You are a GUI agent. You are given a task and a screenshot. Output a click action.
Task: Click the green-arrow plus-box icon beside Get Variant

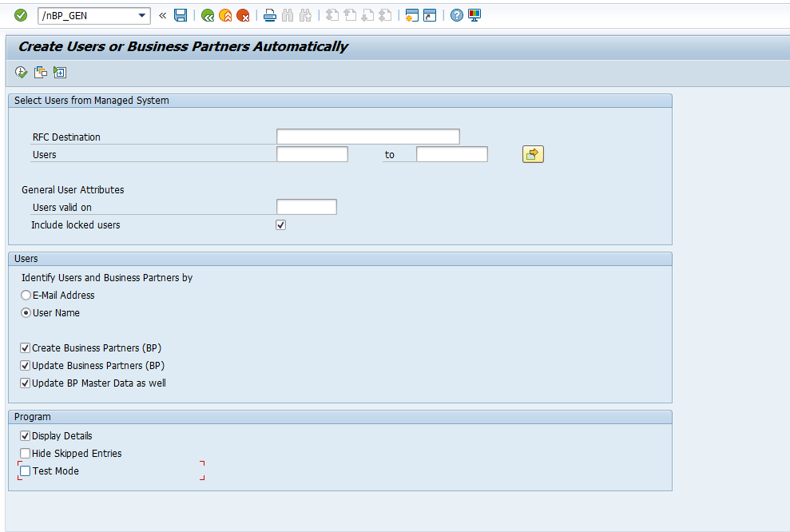pyautogui.click(x=59, y=73)
